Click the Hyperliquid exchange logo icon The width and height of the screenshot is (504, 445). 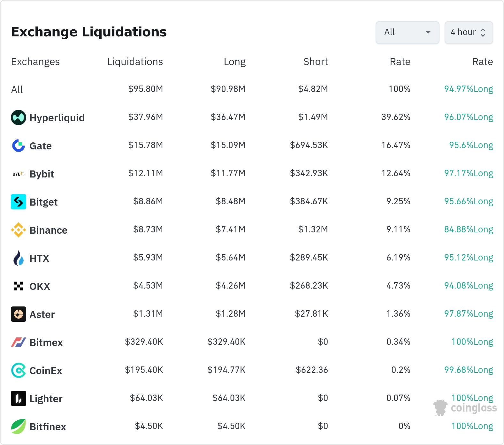19,117
